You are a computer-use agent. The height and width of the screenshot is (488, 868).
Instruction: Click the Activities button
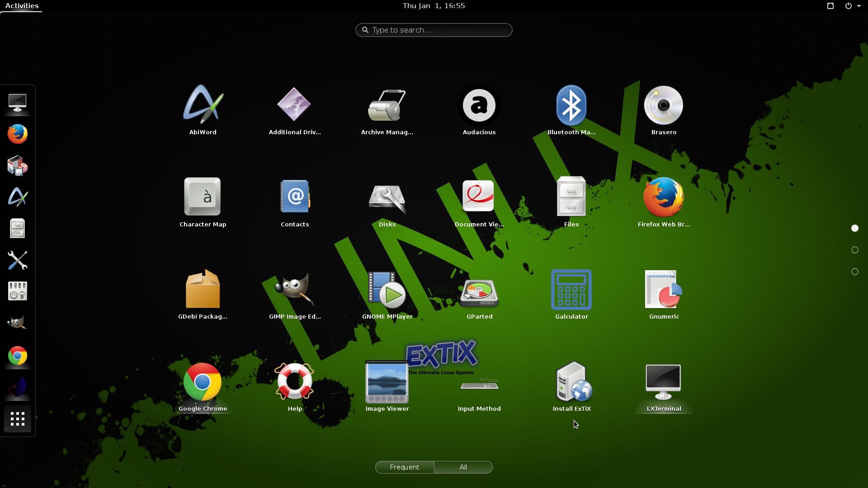(x=22, y=6)
